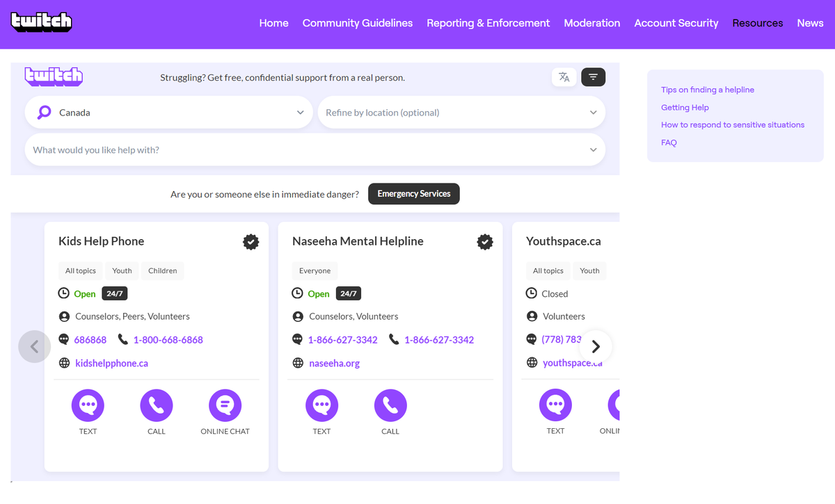Screen dimensions: 835x504
Task: Expand the Refine by location dropdown
Action: 461,112
